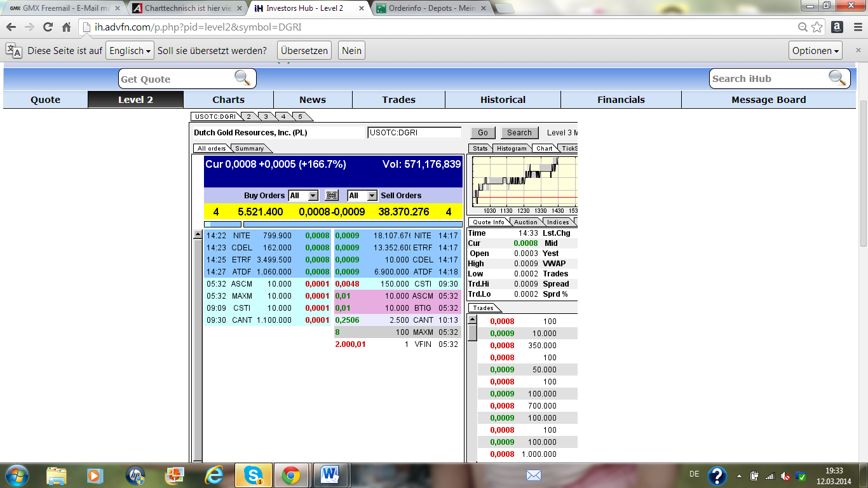Expand the Buy Orders All dropdown

pyautogui.click(x=303, y=196)
